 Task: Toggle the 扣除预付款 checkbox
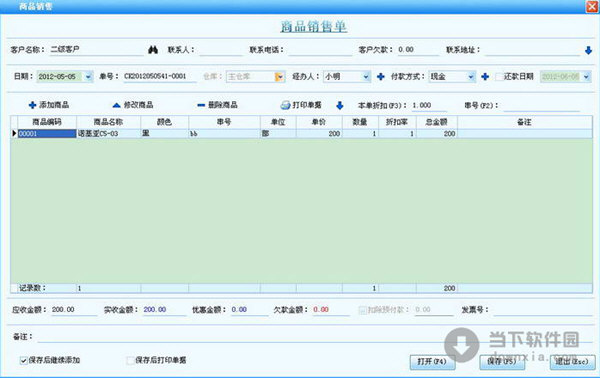pyautogui.click(x=362, y=310)
